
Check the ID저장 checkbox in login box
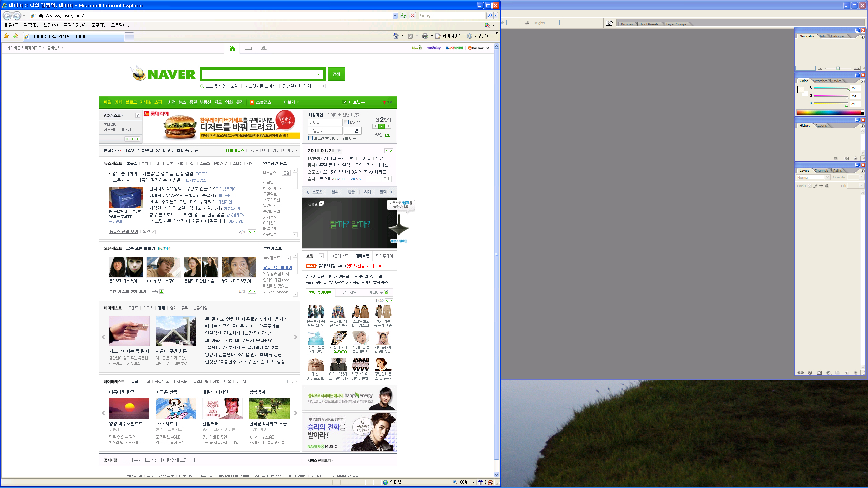tap(346, 122)
